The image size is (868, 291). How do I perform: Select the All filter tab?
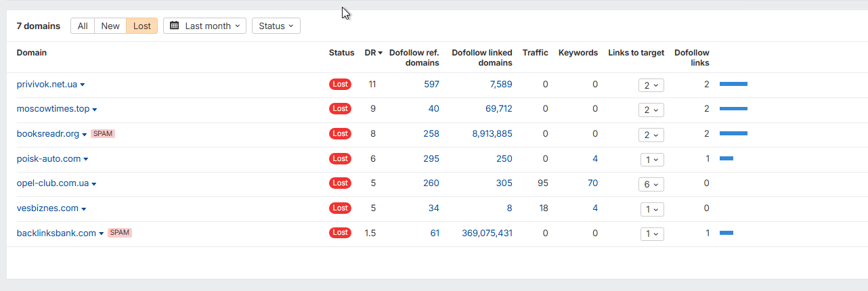pyautogui.click(x=83, y=26)
